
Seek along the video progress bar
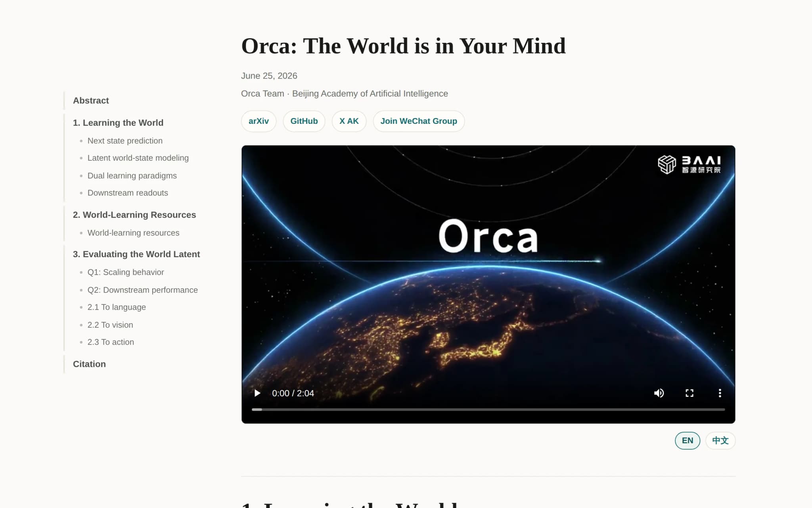(488, 409)
